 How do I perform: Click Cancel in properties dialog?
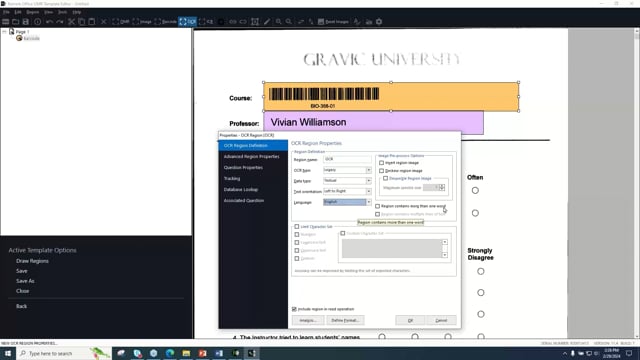[x=441, y=320]
